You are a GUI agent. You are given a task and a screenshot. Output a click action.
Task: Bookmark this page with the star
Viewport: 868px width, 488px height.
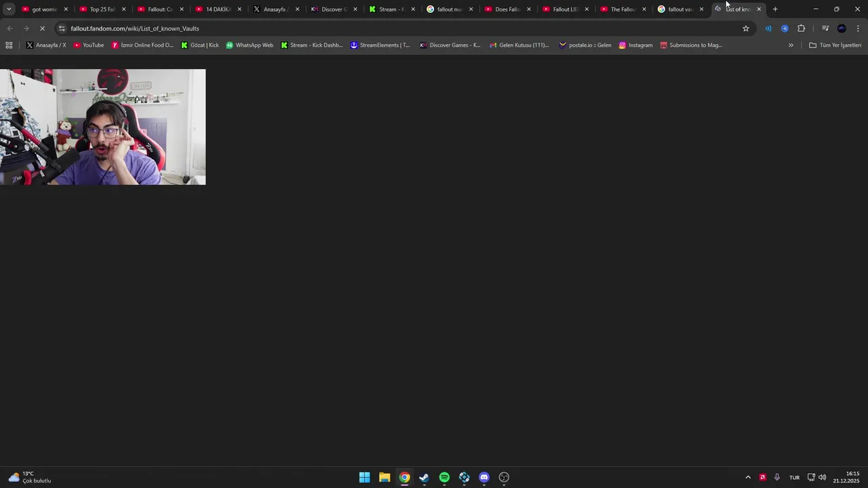tap(746, 28)
